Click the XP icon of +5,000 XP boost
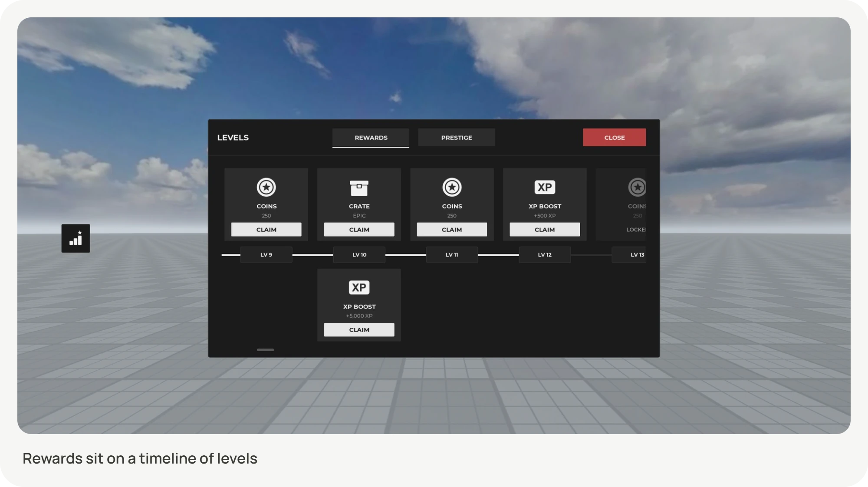The image size is (868, 487). click(x=359, y=287)
